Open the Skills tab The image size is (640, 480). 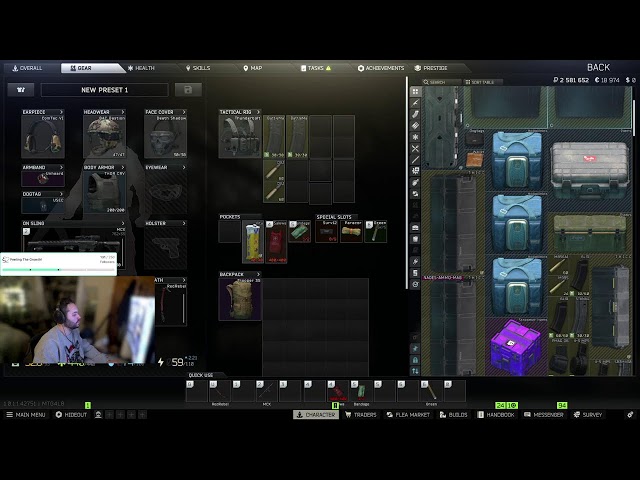click(198, 68)
